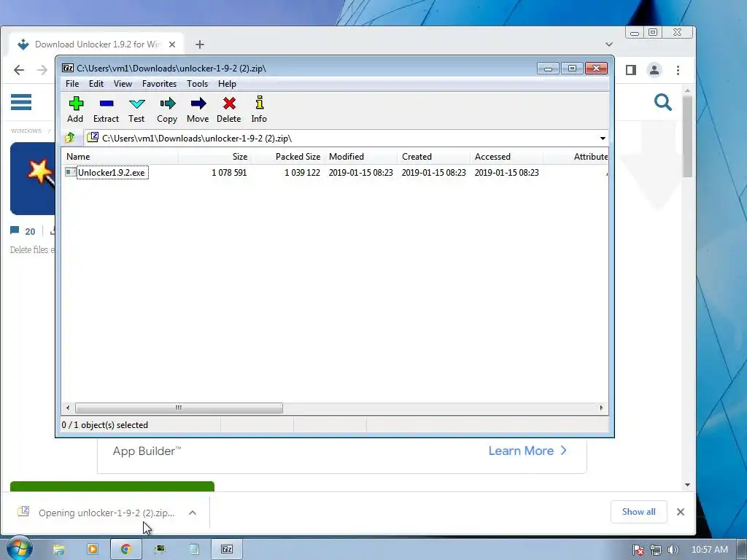
Task: Open the Chrome three-dot menu
Action: point(678,71)
